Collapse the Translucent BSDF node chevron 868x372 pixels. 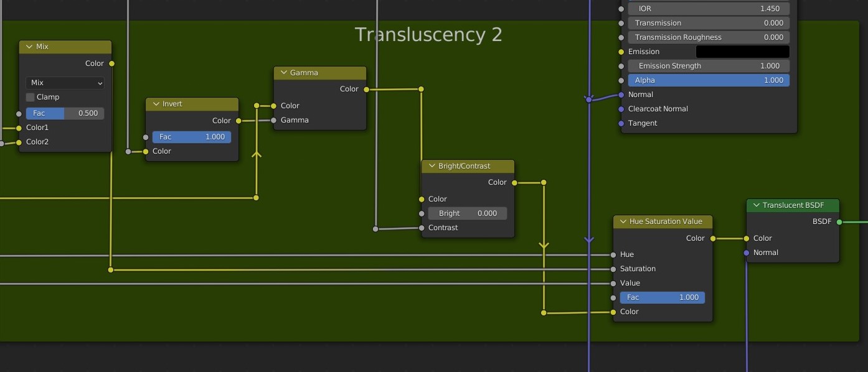(756, 205)
